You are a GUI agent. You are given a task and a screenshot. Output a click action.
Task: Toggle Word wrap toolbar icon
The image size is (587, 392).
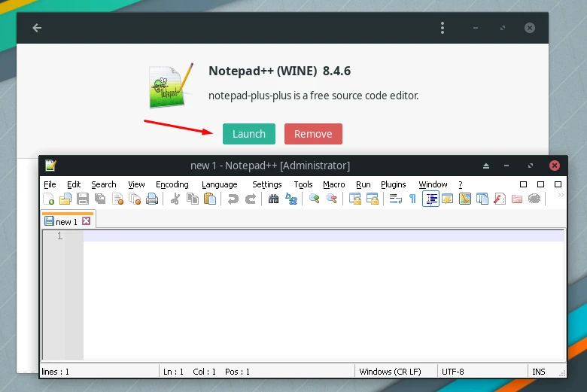point(395,199)
